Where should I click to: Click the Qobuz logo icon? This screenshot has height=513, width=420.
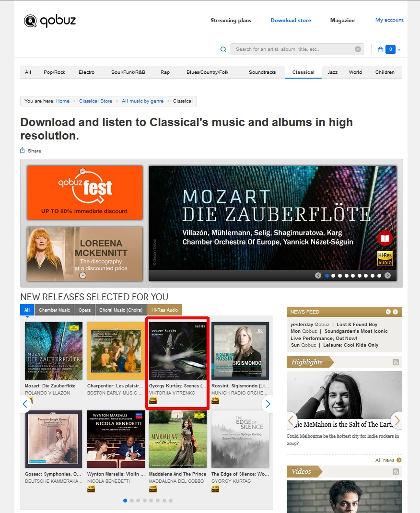30,21
